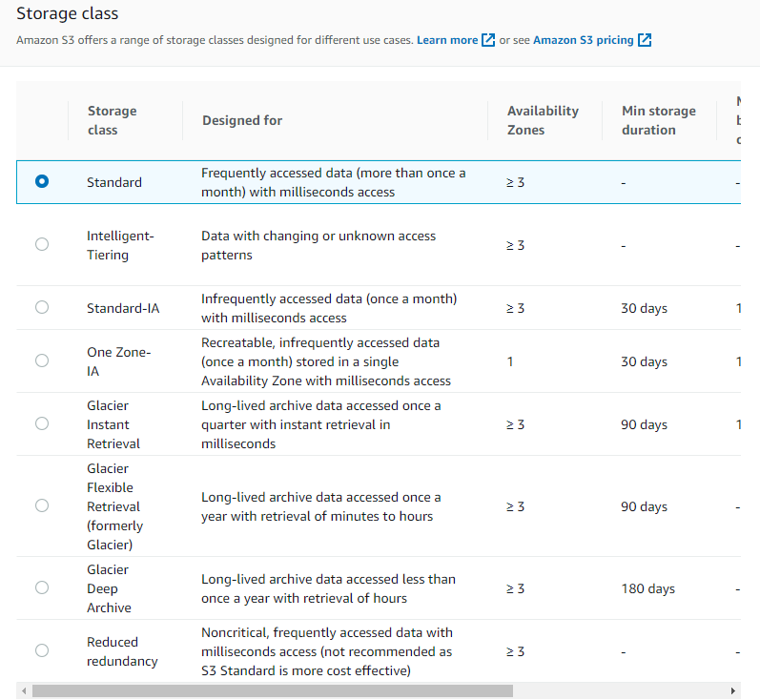Screen dimensions: 760x700
Task: Select the Standard storage class radio button
Action: click(42, 181)
